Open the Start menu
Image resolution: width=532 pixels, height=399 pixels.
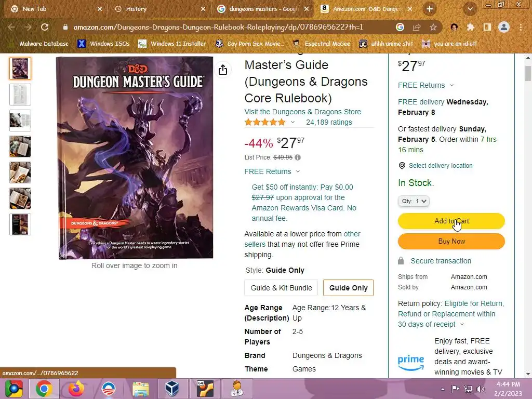[14, 389]
